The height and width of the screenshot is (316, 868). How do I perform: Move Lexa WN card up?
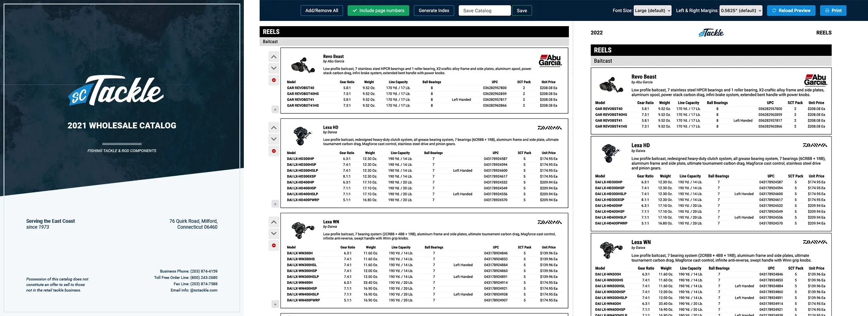pyautogui.click(x=274, y=222)
